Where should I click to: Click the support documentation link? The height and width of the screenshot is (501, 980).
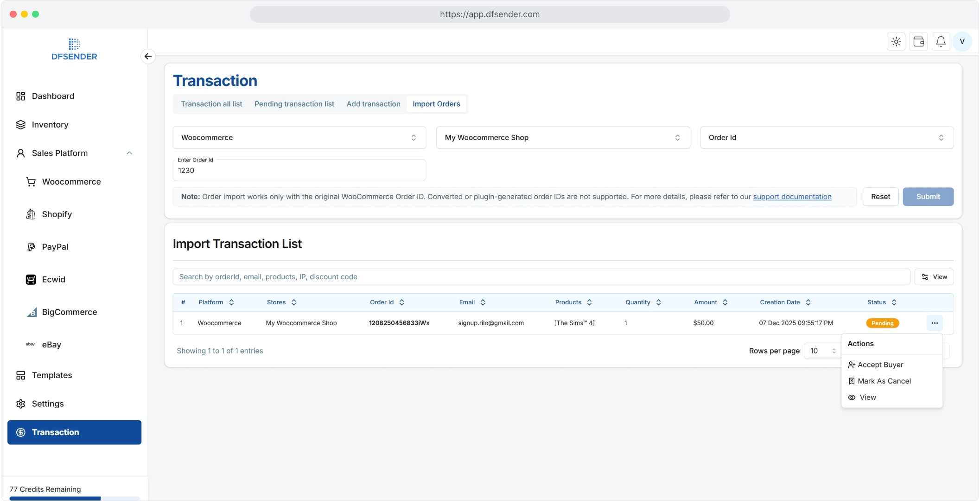(792, 197)
